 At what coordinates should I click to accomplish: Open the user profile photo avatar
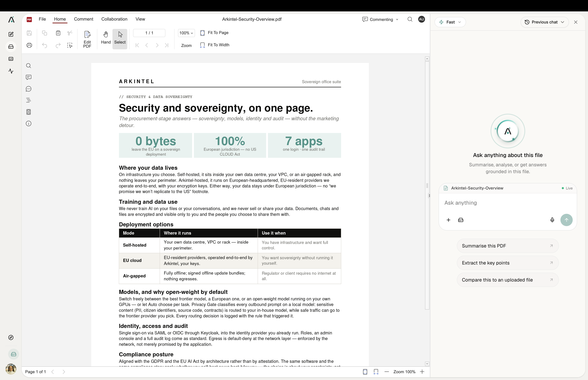pos(11,369)
